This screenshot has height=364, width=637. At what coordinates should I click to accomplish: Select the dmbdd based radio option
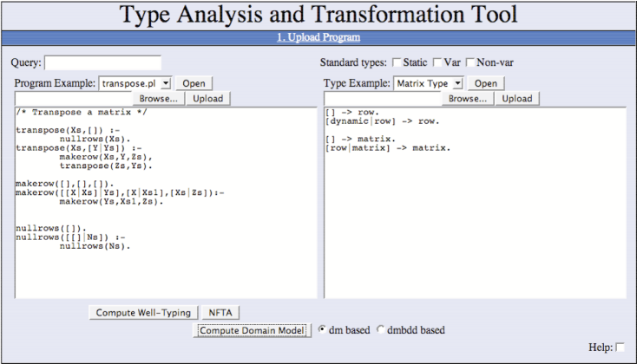(380, 329)
